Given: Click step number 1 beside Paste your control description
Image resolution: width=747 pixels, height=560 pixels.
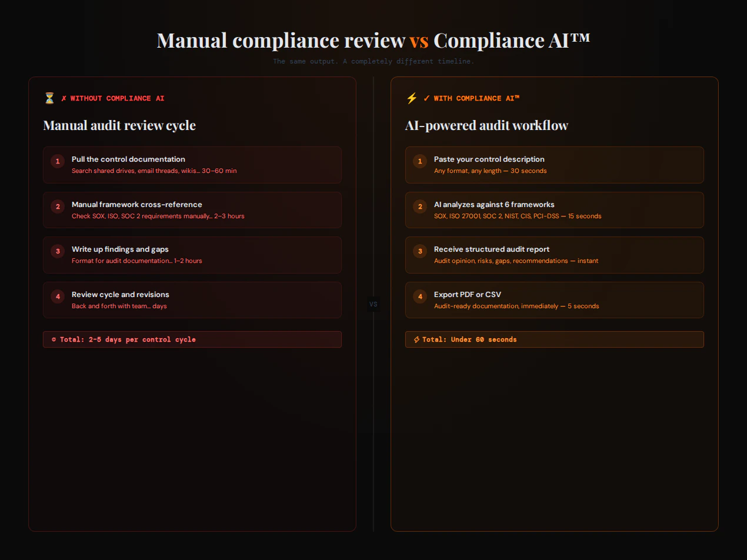Looking at the screenshot, I should 420,161.
